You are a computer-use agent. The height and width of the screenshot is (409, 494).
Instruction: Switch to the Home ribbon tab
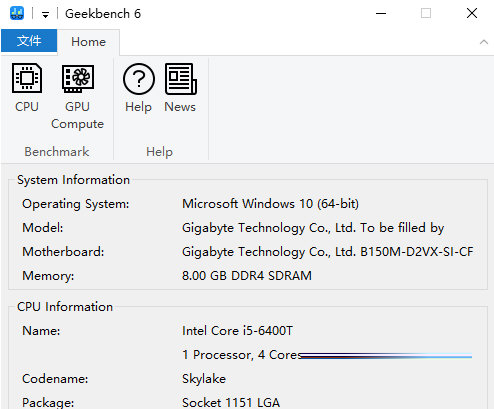pos(88,42)
